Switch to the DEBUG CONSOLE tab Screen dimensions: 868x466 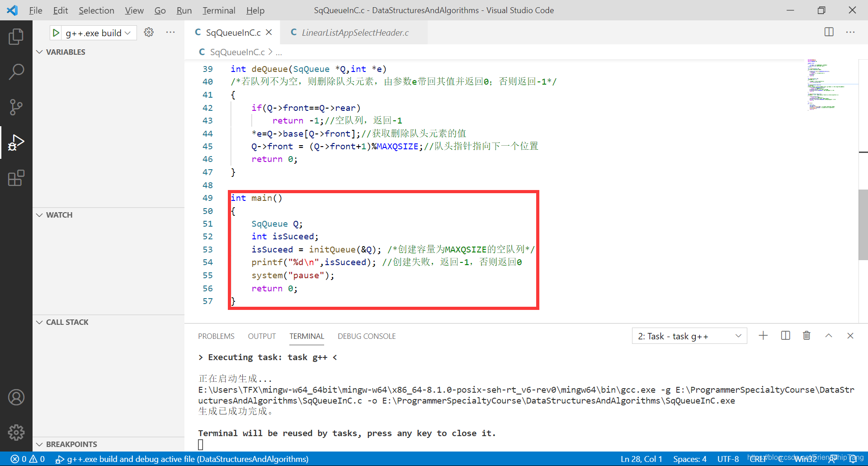pos(367,336)
